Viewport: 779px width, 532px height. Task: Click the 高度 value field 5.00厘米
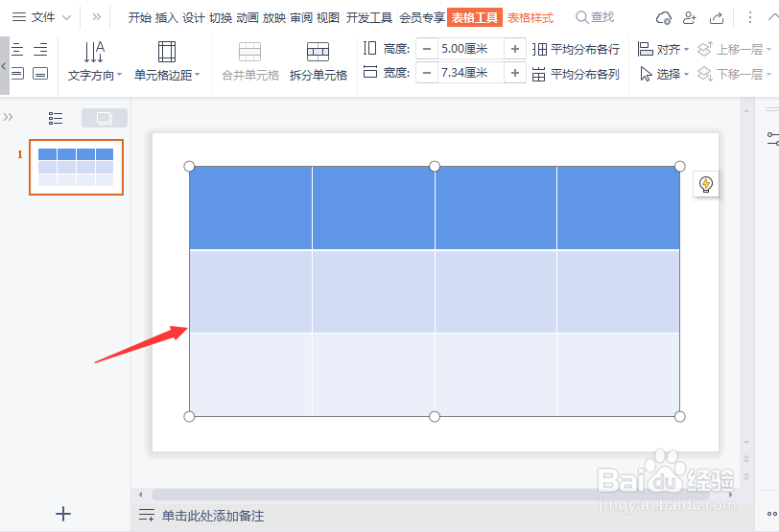click(x=470, y=49)
